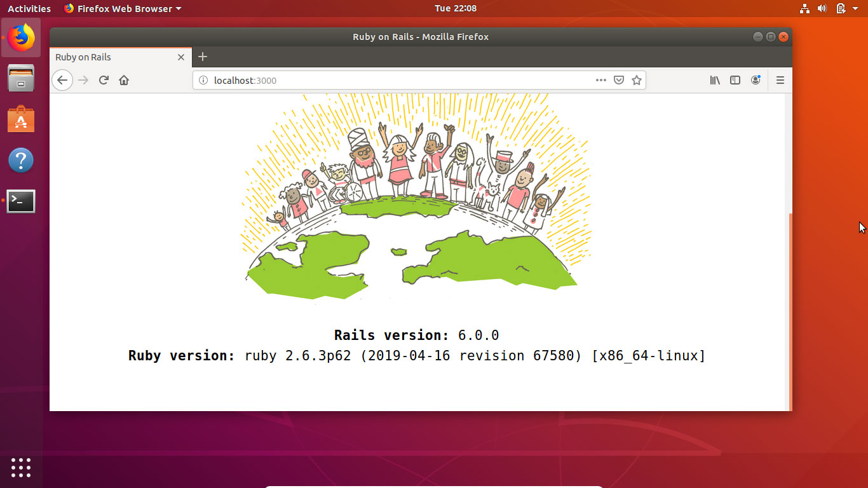Reload the localhost page

(x=104, y=80)
